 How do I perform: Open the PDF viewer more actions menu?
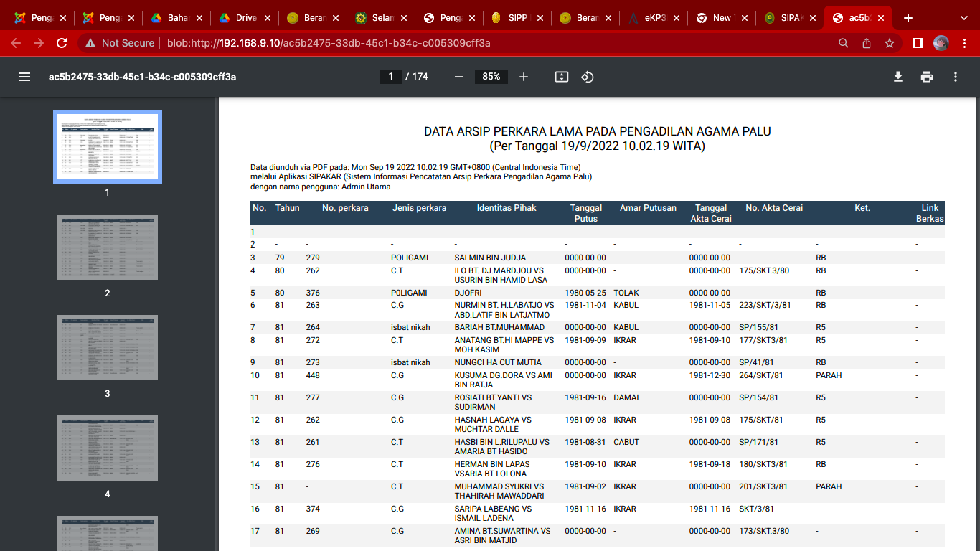tap(956, 77)
